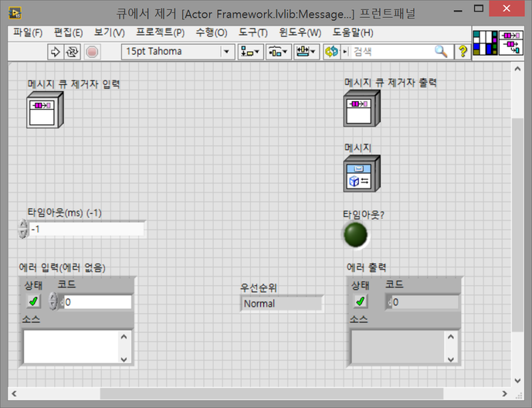Image resolution: width=532 pixels, height=408 pixels.
Task: Click the Reorder toolbar icon
Action: (332, 52)
